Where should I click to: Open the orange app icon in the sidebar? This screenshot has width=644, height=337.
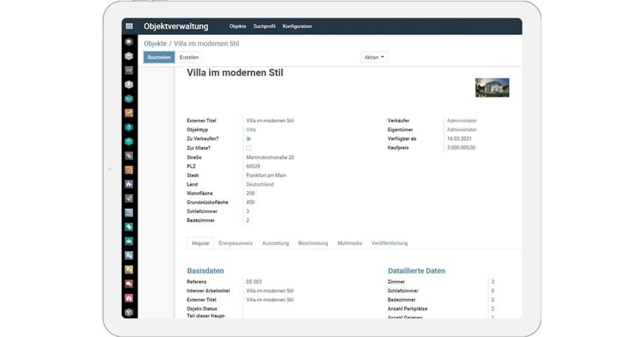point(128,114)
